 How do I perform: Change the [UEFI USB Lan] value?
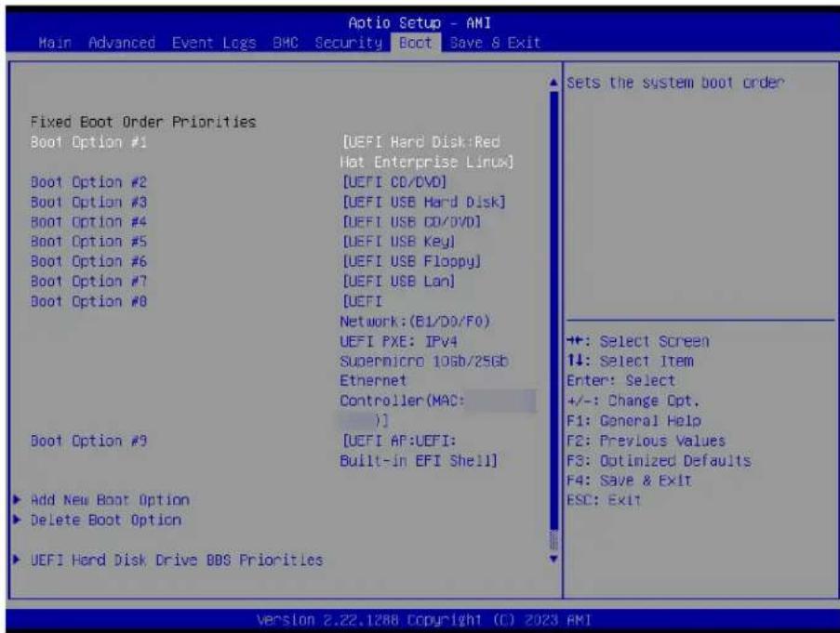(x=398, y=282)
